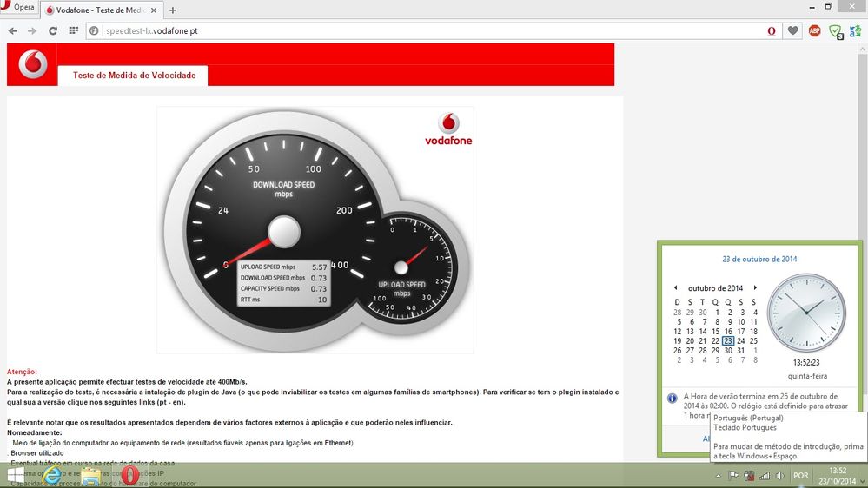The image size is (868, 488).
Task: Open the Adblock Plus extension icon
Action: [x=815, y=30]
